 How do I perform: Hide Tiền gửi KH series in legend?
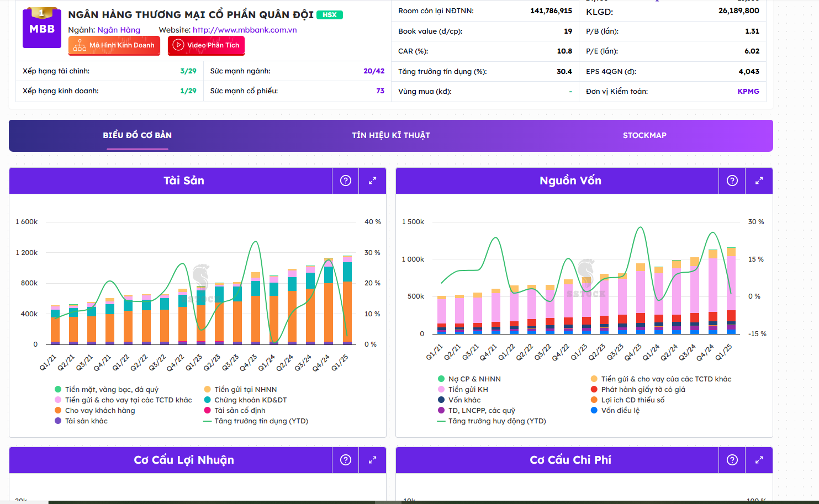(468, 389)
